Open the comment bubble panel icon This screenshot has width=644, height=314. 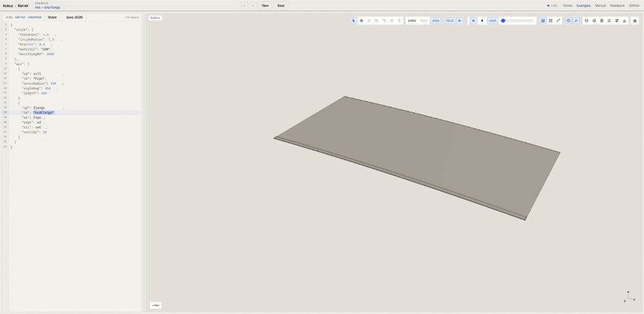tap(587, 21)
